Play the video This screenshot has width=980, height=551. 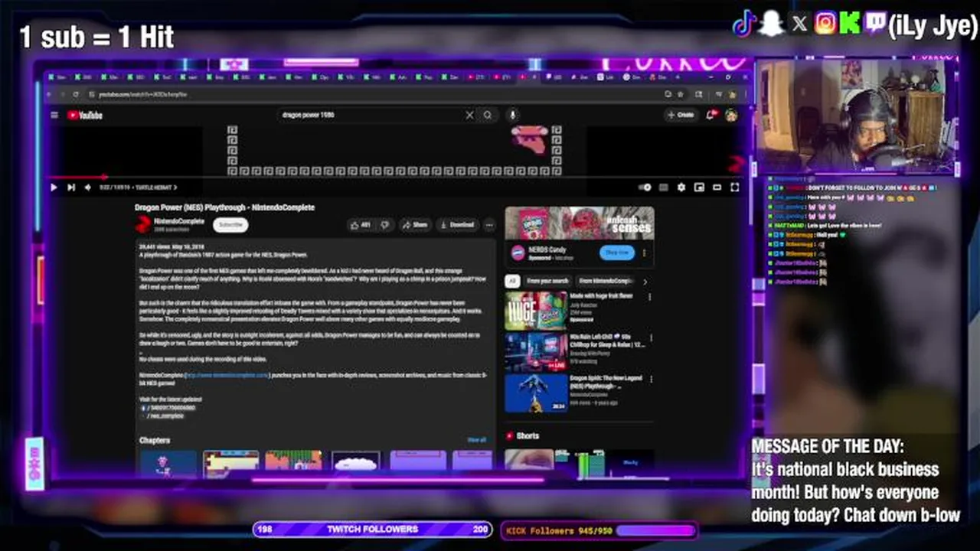[x=54, y=187]
